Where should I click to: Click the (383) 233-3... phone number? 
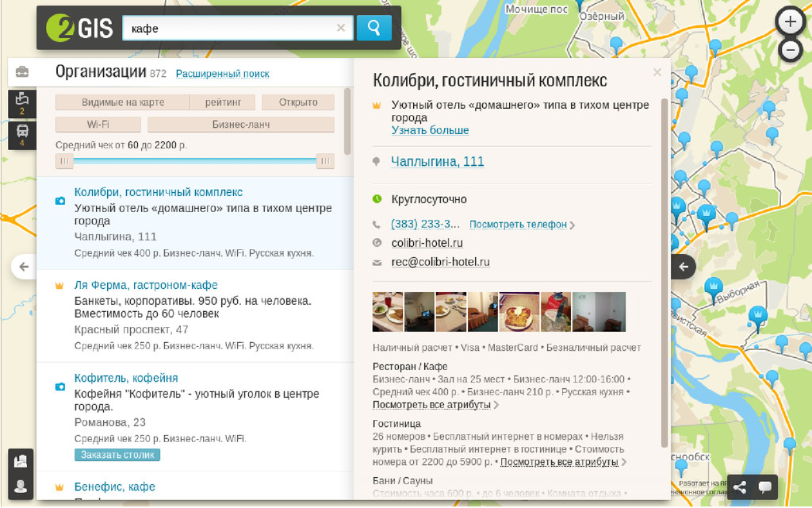coord(425,224)
